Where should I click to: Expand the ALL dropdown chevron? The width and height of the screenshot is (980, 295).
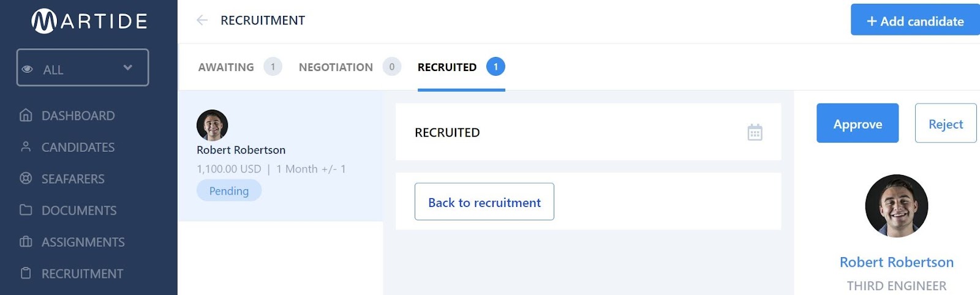127,67
